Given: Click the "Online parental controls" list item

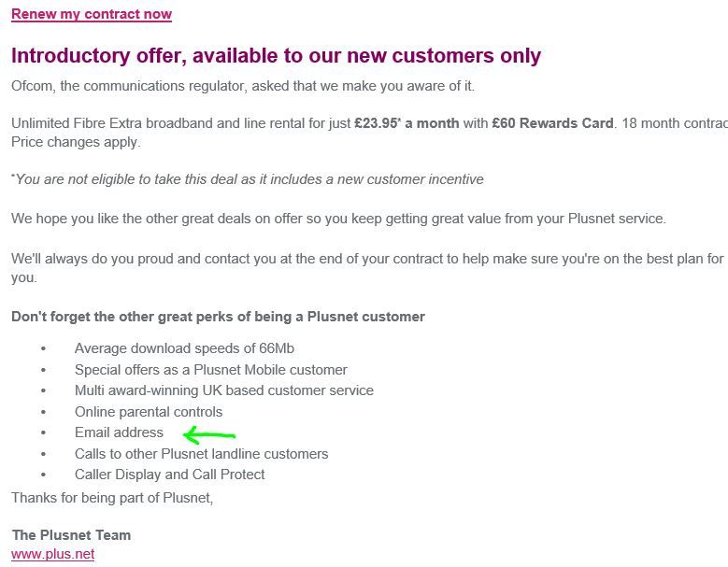Looking at the screenshot, I should 148,412.
